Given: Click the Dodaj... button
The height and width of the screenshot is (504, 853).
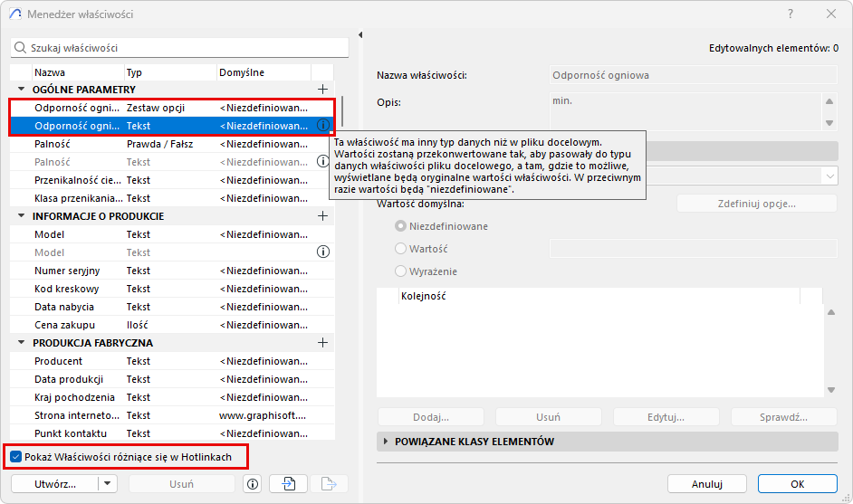Looking at the screenshot, I should click(x=431, y=417).
